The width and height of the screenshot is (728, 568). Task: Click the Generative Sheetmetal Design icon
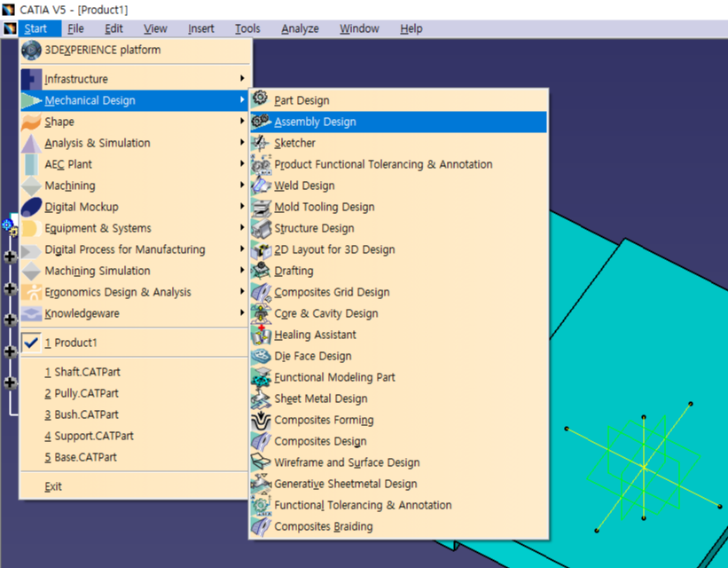coord(261,484)
